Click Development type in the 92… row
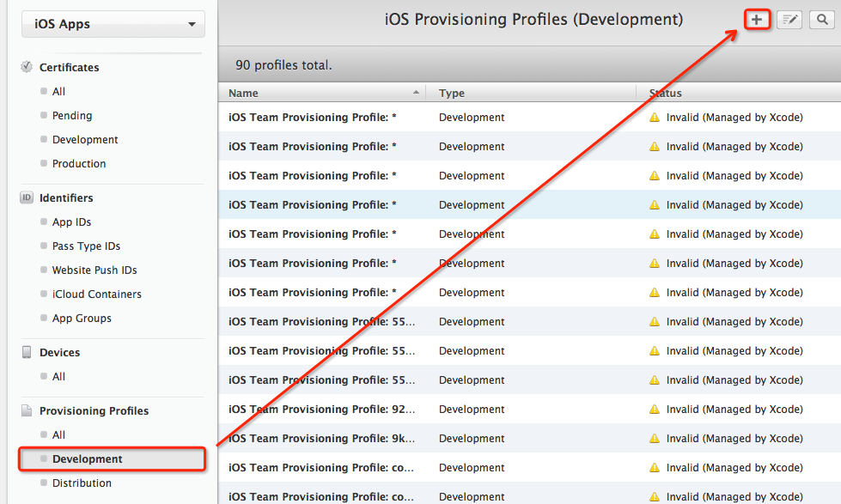Screen dimensions: 841x504 [x=472, y=410]
